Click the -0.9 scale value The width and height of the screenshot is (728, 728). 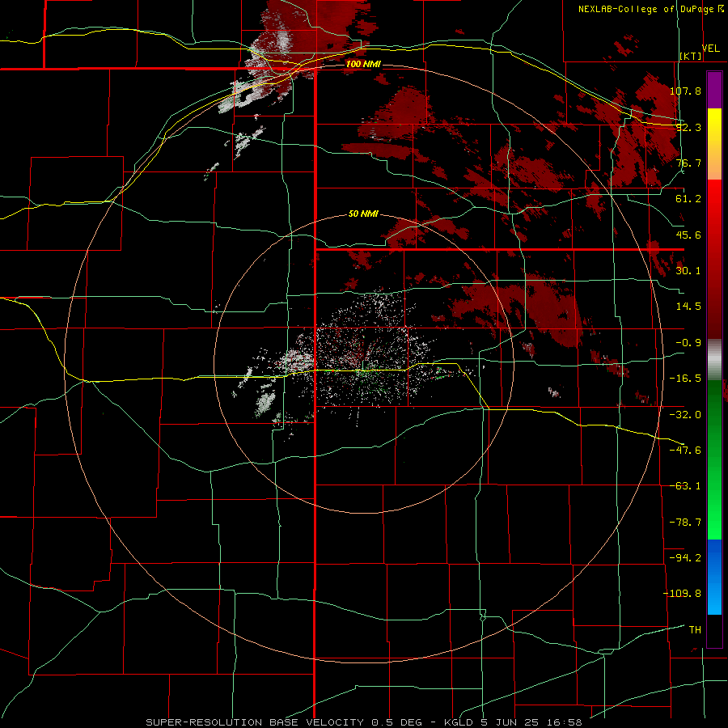688,343
